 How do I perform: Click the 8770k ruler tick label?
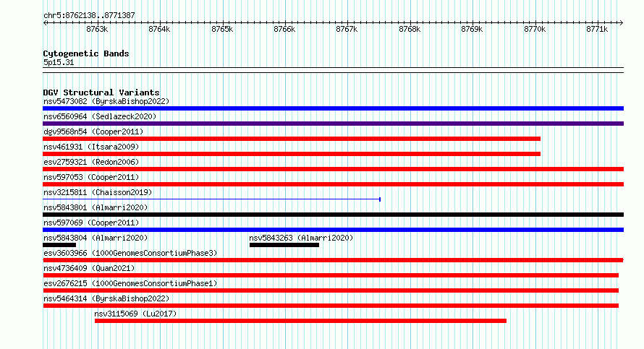coord(535,30)
